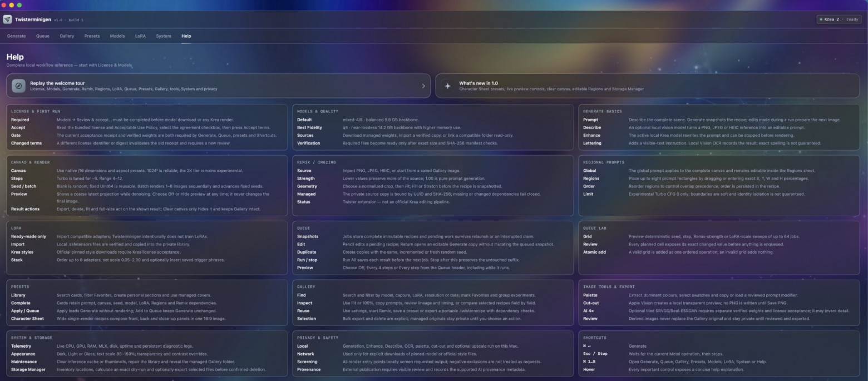This screenshot has width=868, height=381.
Task: Click the 'Verification' row label
Action: click(309, 143)
